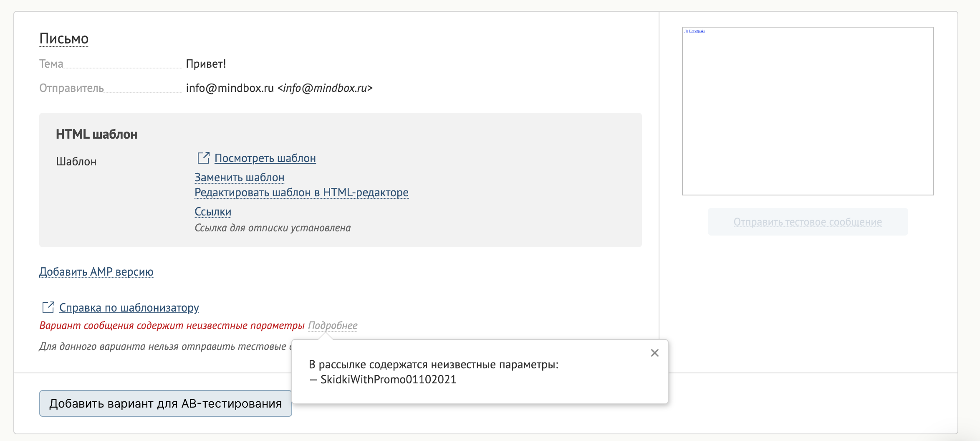This screenshot has width=980, height=441.
Task: Click Добавить вариант для АВ-тестирования button
Action: click(x=165, y=403)
